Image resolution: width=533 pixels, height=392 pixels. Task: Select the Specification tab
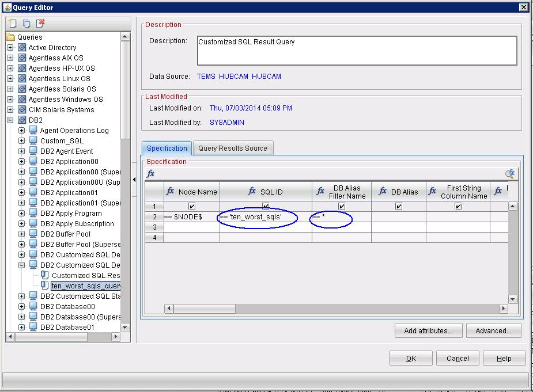(x=167, y=148)
